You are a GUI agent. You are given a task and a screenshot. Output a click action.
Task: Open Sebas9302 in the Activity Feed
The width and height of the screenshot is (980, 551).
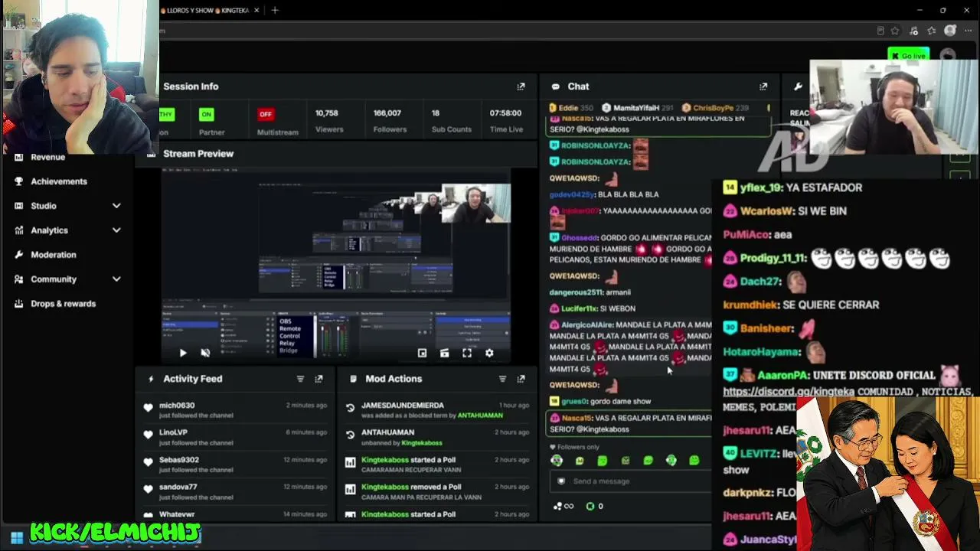coord(179,460)
